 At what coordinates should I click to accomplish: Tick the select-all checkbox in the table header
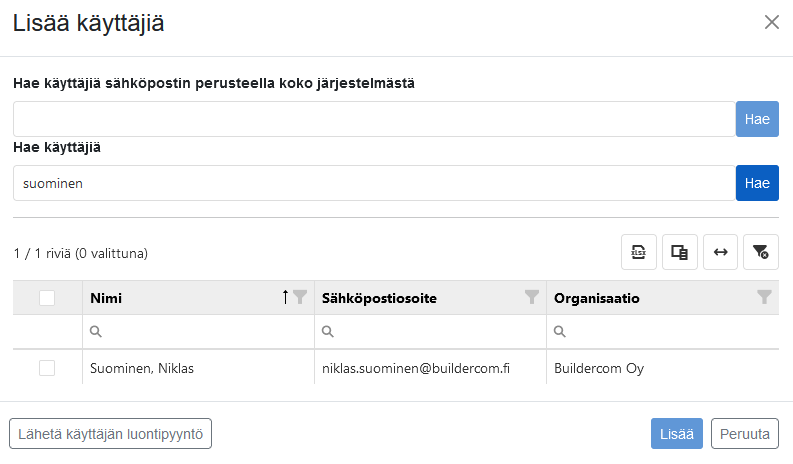47,298
